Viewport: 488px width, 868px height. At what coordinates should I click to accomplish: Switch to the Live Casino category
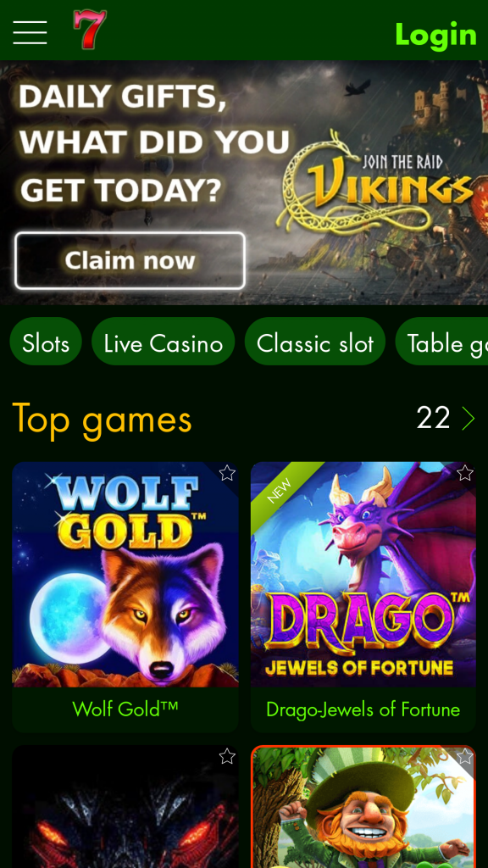tap(164, 342)
